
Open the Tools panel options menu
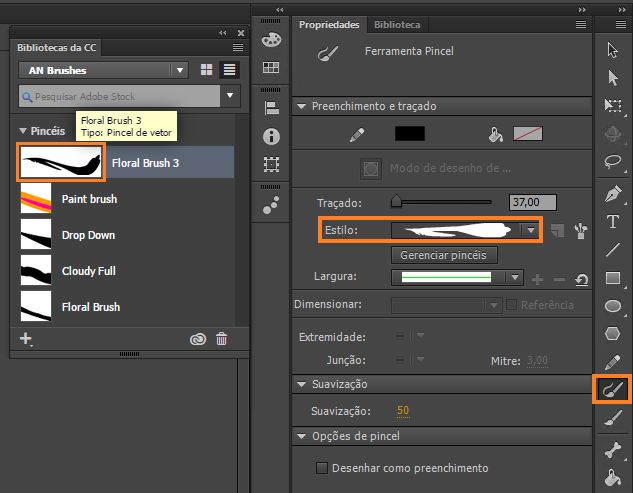tap(621, 25)
